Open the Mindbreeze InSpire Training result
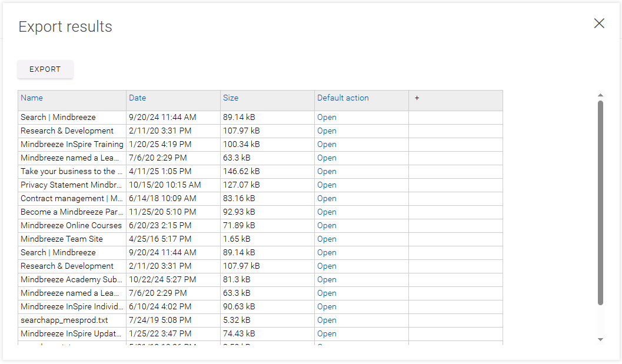This screenshot has width=622, height=364. tap(327, 144)
